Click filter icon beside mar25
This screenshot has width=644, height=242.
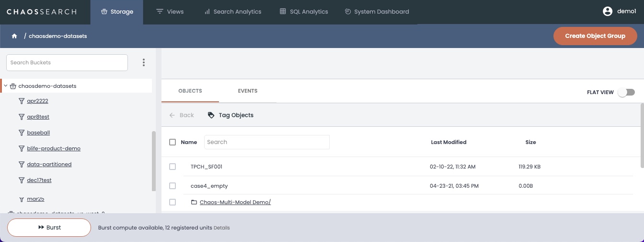22,199
